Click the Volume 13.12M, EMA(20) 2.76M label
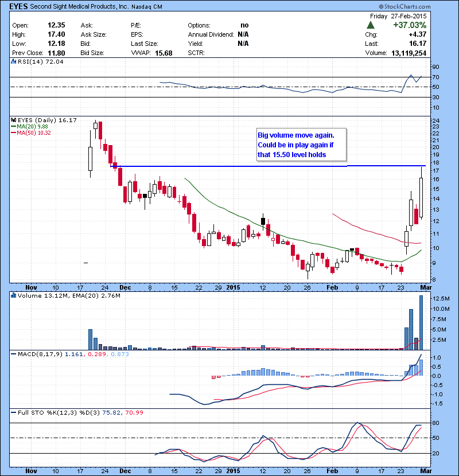The width and height of the screenshot is (459, 476). coord(69,295)
